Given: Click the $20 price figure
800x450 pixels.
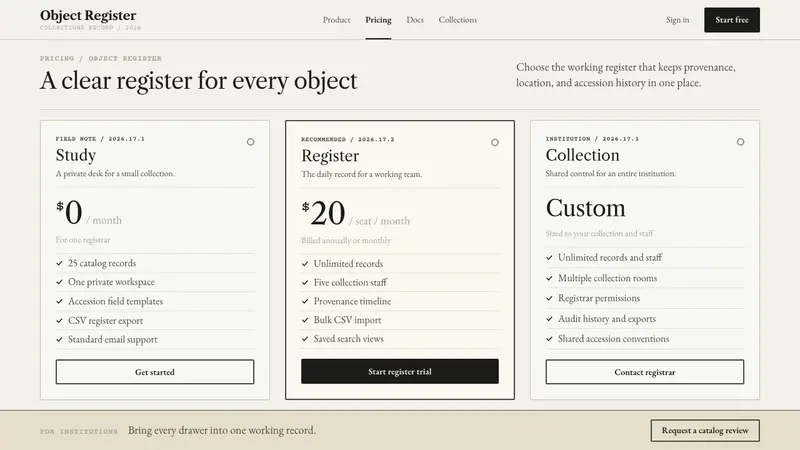Looking at the screenshot, I should (323, 213).
